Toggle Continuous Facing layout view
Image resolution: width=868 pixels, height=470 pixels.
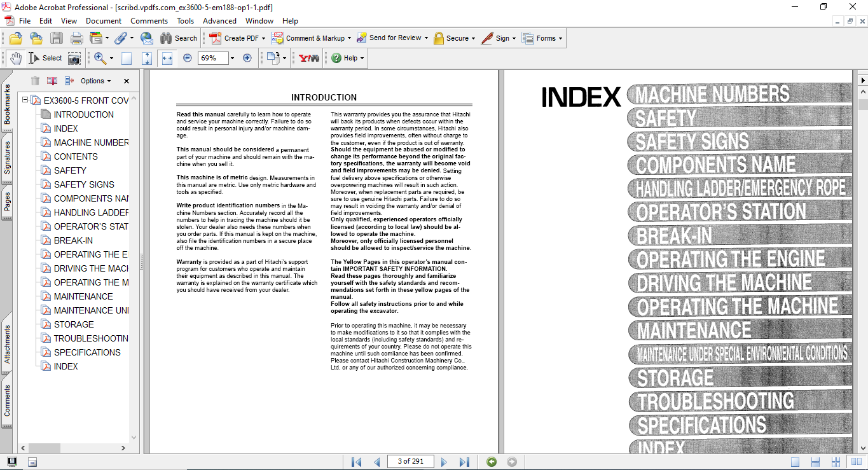(836, 462)
